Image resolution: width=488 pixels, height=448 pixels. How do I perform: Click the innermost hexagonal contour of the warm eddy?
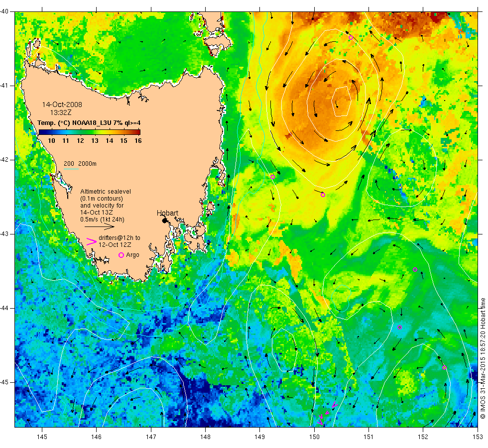[x=342, y=102]
